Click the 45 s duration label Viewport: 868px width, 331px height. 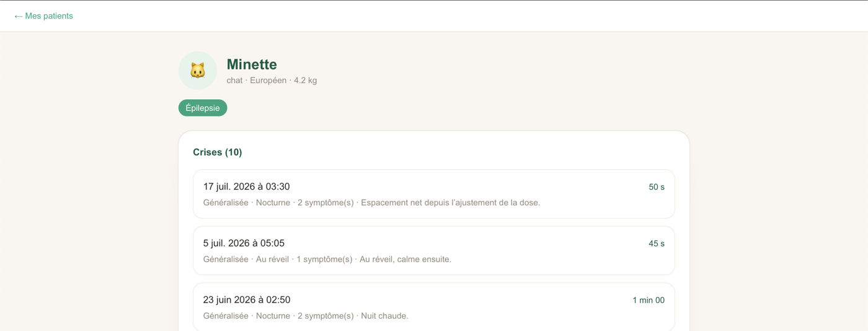tap(657, 244)
